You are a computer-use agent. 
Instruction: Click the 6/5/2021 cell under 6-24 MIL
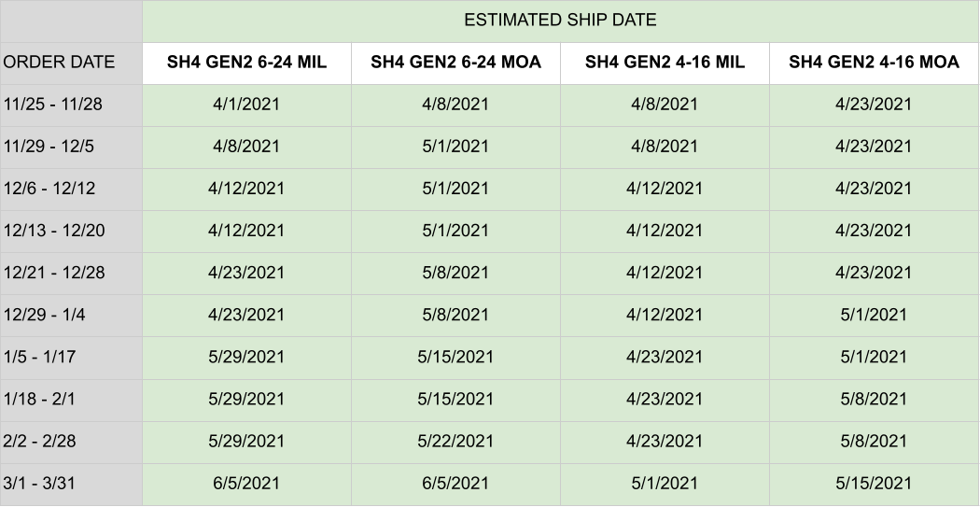tap(246, 484)
